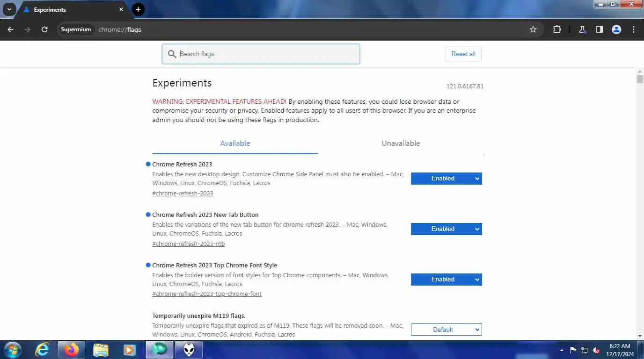Open the foobar2000 taskbar icon
Screen dimensions: 644x359
coord(189,350)
